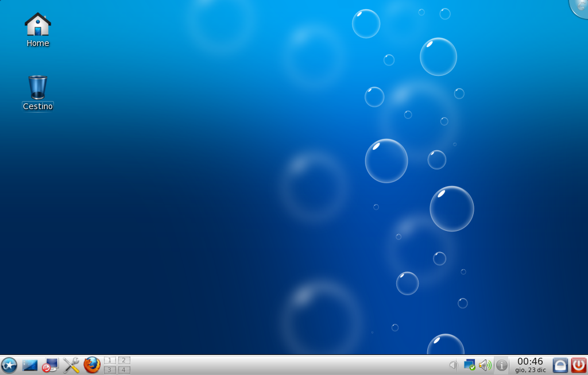Open the speaker volume tray icon
The image size is (588, 375).
[x=485, y=365]
